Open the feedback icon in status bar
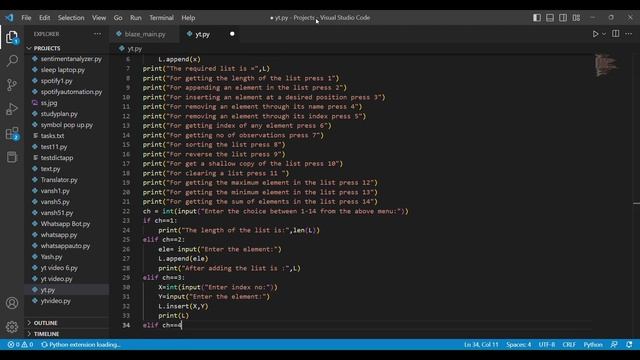Screen dimensions: 640x360 pos(614,344)
